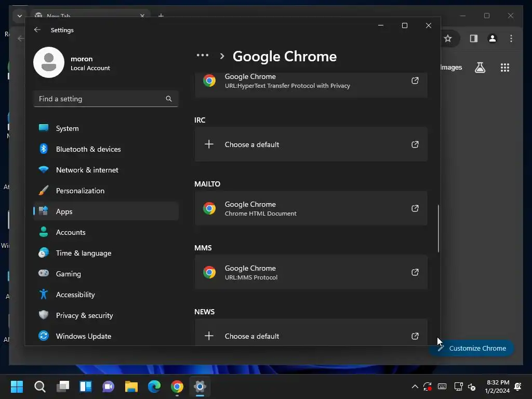Open Widgets from the taskbar

(86, 387)
